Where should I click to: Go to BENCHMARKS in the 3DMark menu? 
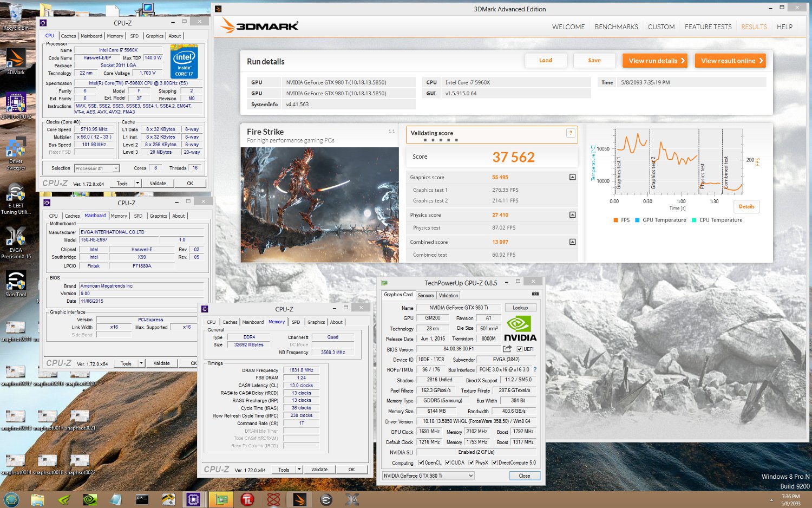(x=616, y=27)
